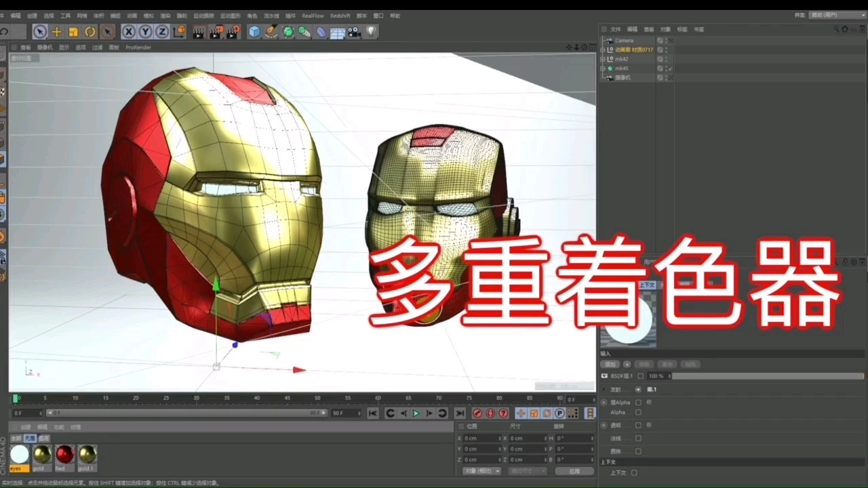Viewport: 868px width, 488px height.
Task: Enable the 法线 checkbox
Action: pos(638,439)
